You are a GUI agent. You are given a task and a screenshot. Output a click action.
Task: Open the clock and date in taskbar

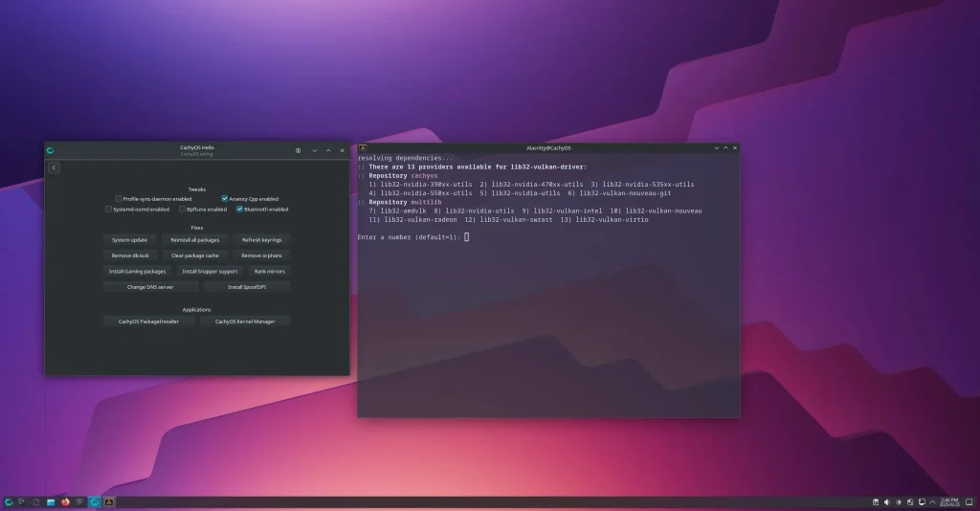[949, 502]
